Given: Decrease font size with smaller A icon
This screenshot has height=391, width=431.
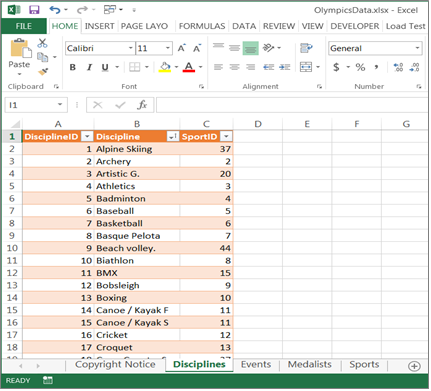Looking at the screenshot, I should tap(197, 48).
